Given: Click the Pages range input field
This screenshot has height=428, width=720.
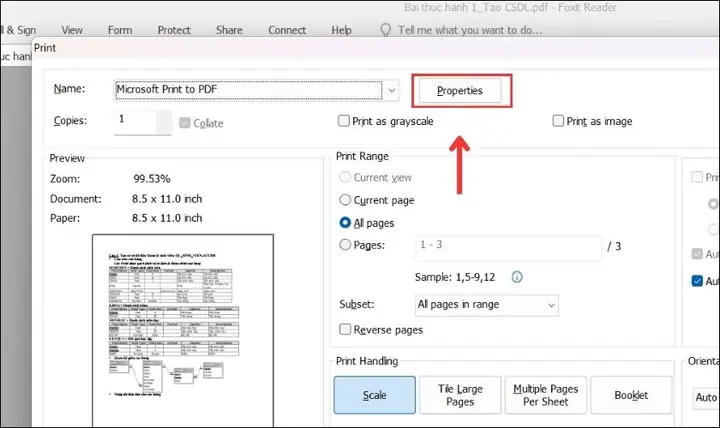Looking at the screenshot, I should click(508, 248).
